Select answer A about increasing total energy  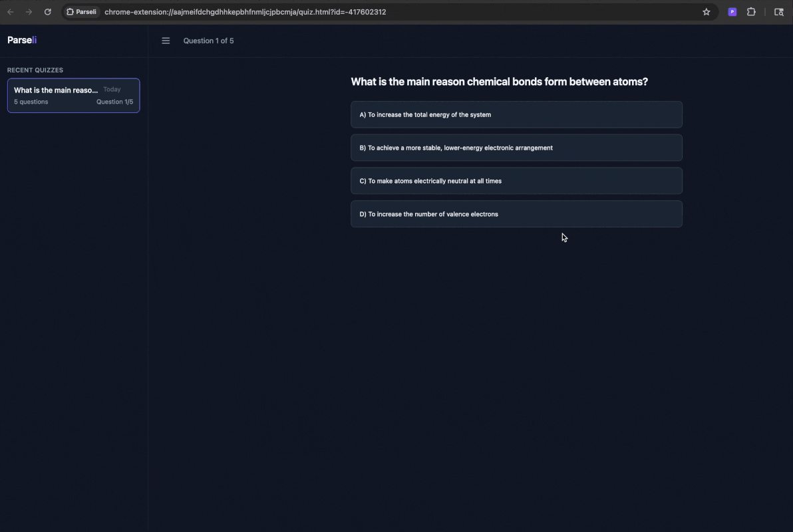pos(516,114)
